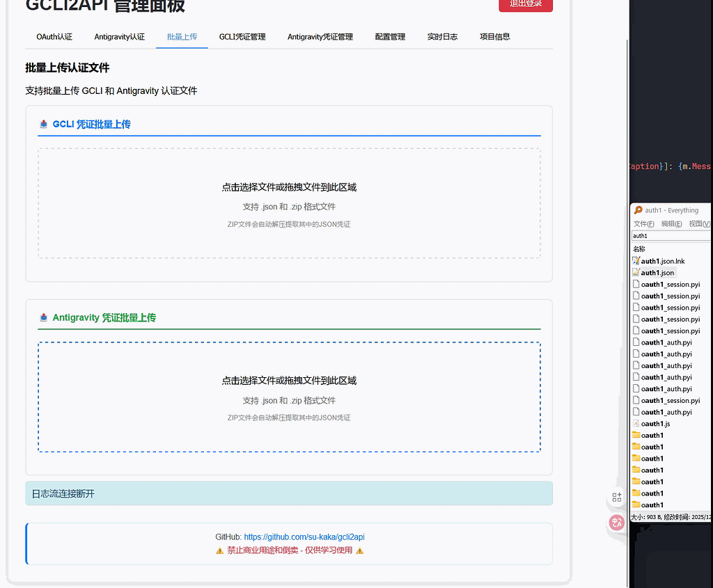Select the 批量上传 tab

coord(182,37)
